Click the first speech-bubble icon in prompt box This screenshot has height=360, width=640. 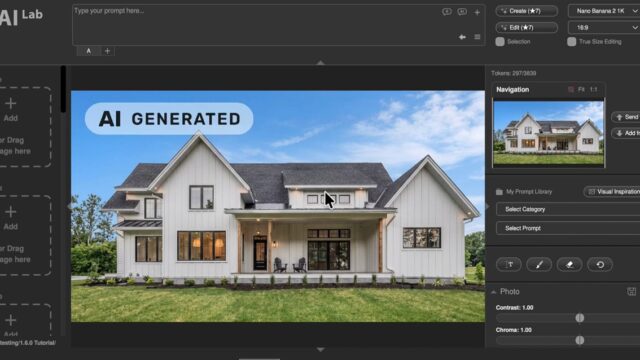447,12
